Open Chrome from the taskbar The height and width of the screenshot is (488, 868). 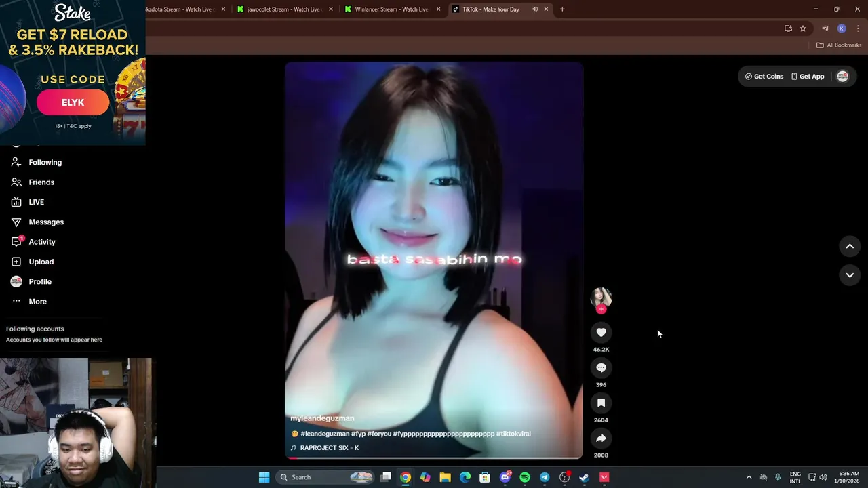click(405, 477)
